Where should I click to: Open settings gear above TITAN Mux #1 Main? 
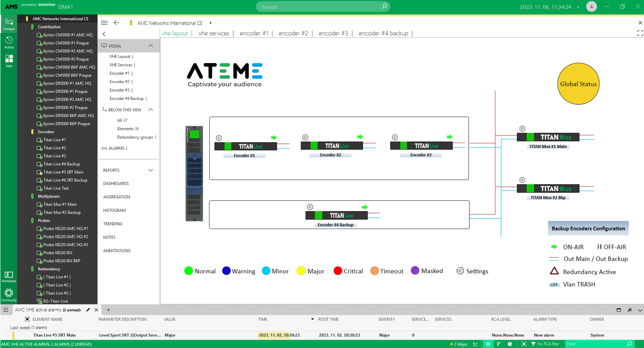[x=522, y=129]
